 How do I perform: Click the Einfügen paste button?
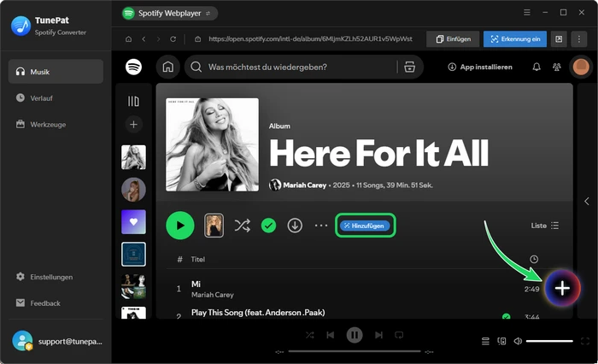453,39
